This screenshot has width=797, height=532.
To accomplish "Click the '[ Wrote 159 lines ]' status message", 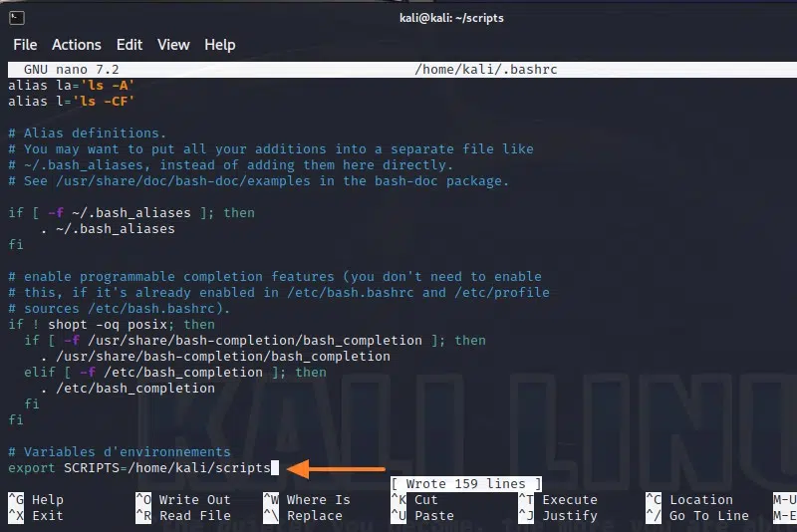I will (x=466, y=483).
